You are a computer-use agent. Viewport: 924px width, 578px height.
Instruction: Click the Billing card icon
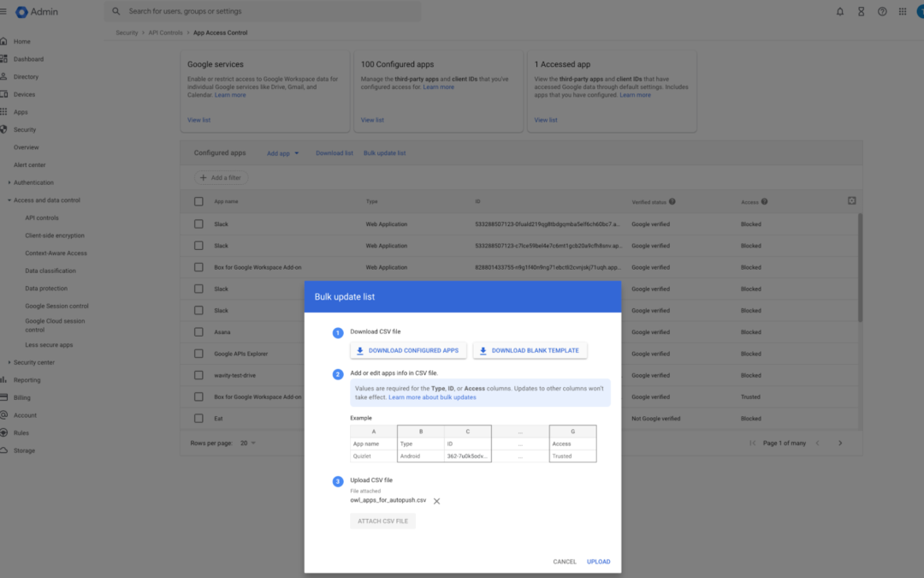(x=3, y=397)
